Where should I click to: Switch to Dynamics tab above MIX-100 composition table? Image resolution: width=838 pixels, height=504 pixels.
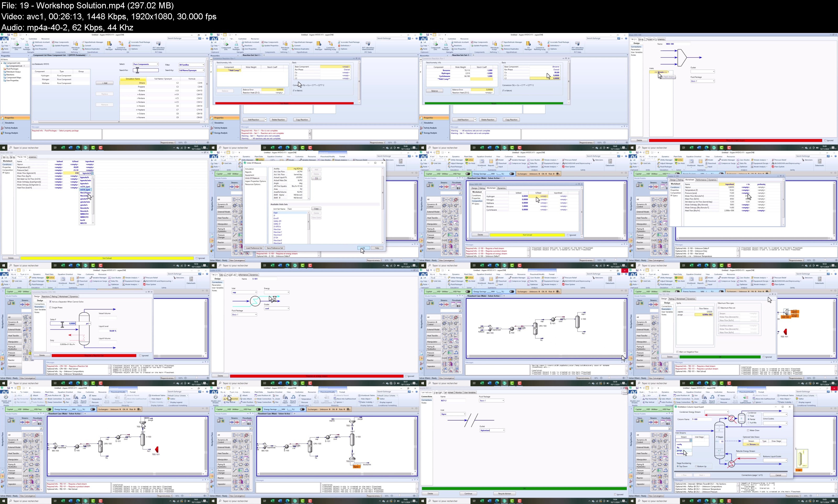501,188
